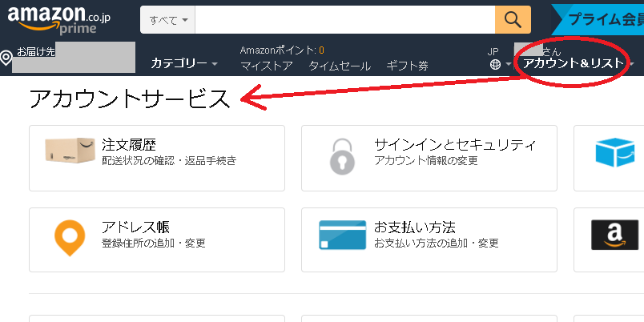
Task: Open the アドレス帳 card title
Action: coord(135,227)
